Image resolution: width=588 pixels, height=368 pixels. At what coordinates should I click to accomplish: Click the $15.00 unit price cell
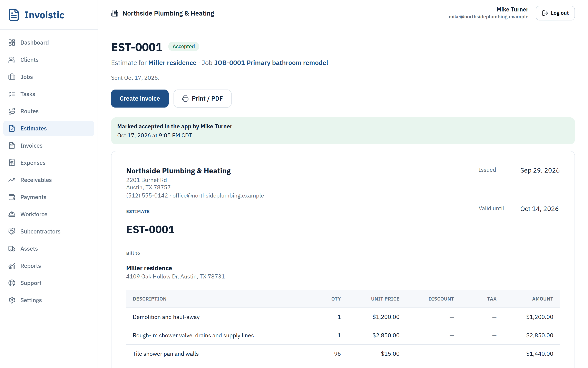coord(390,354)
